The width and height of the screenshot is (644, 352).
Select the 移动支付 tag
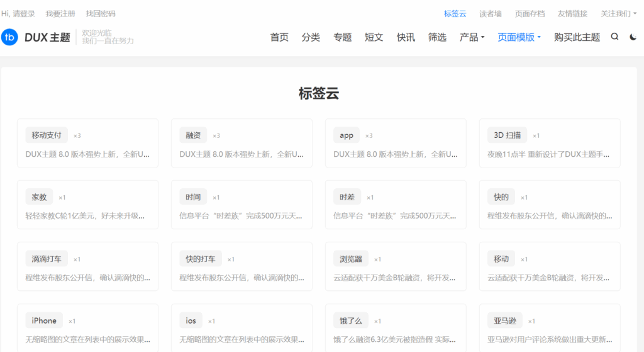pos(47,135)
